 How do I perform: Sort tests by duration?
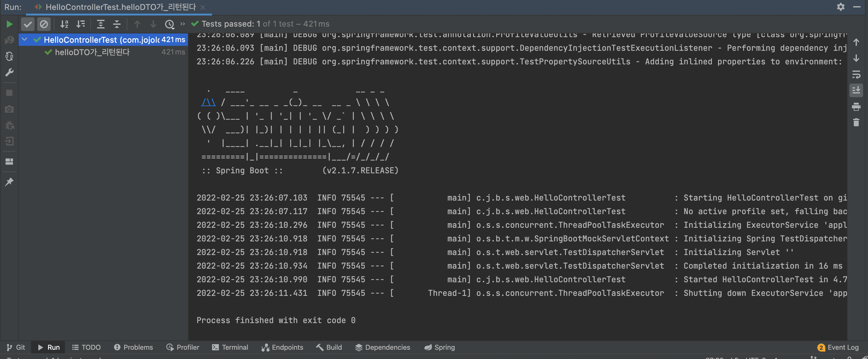(81, 24)
